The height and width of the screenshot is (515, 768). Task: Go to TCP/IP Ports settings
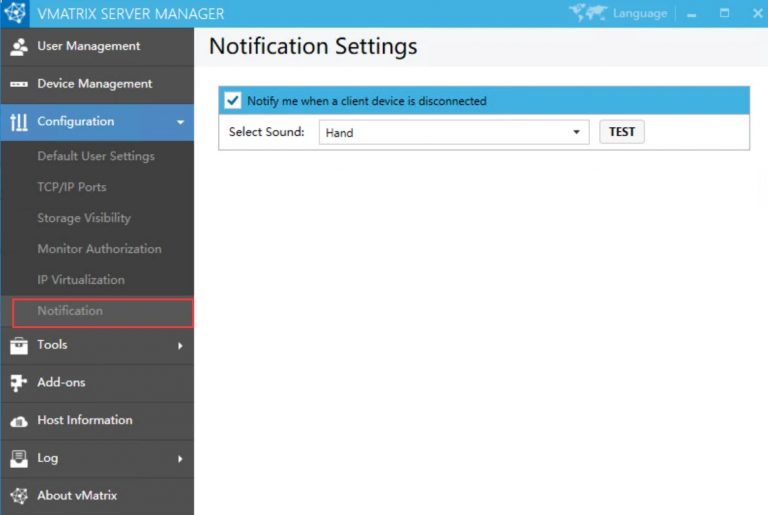[72, 187]
